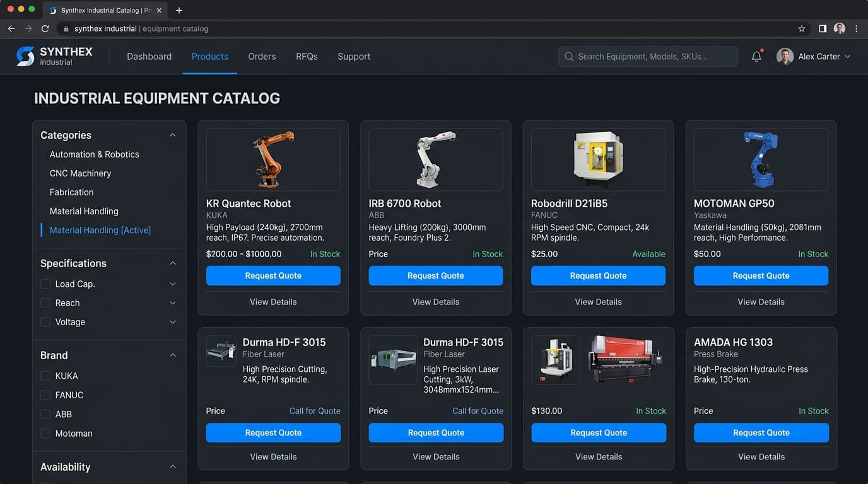Expand the Reach dropdown chevron

pos(173,303)
